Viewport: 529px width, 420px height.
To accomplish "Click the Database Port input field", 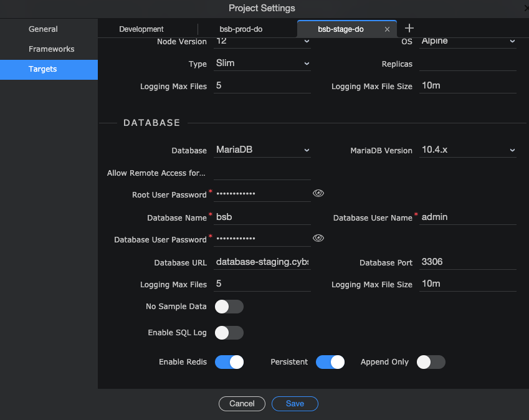I will (467, 262).
